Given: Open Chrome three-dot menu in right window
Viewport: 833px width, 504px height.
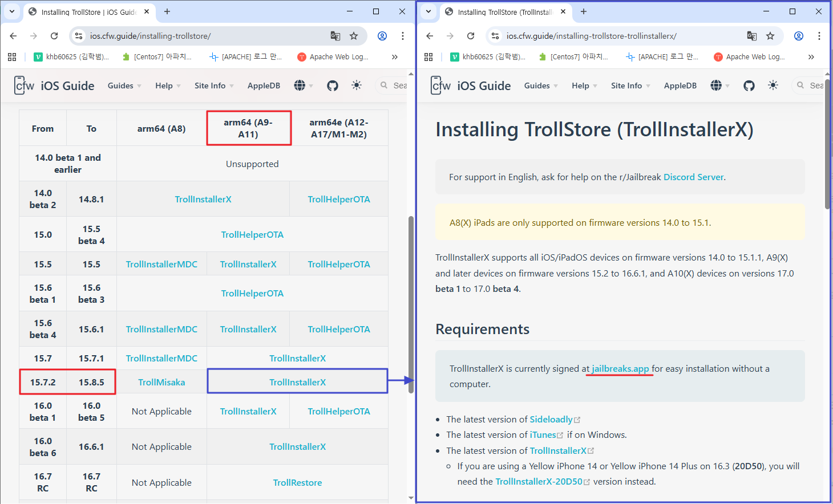Looking at the screenshot, I should 819,36.
